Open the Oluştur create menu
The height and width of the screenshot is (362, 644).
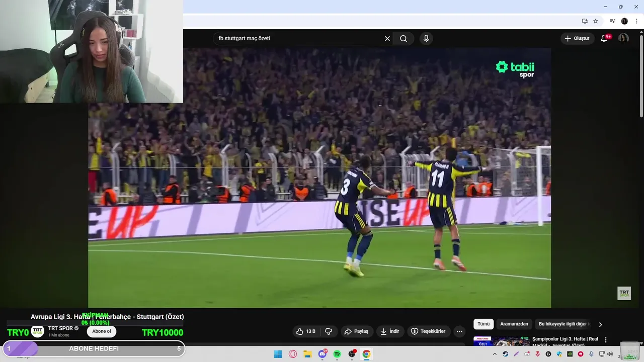tap(577, 39)
